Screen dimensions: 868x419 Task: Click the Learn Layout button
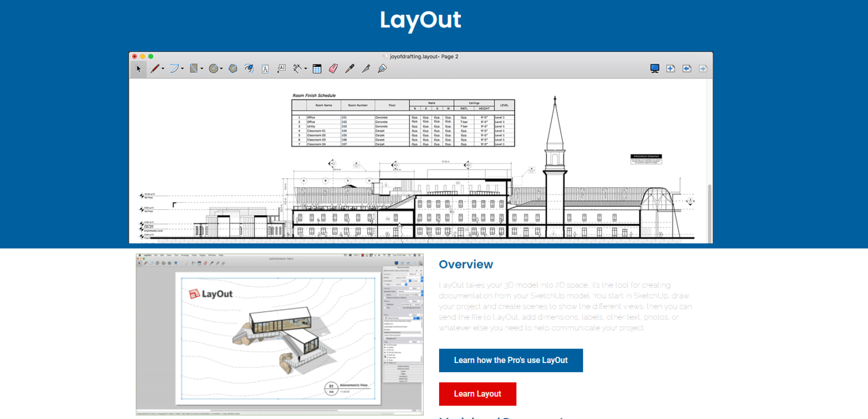pyautogui.click(x=478, y=394)
